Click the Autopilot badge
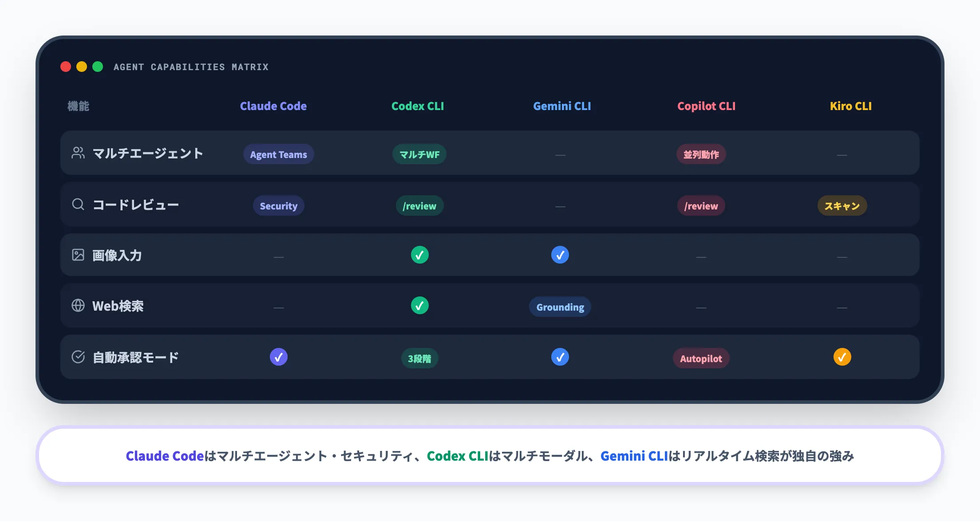 point(701,359)
